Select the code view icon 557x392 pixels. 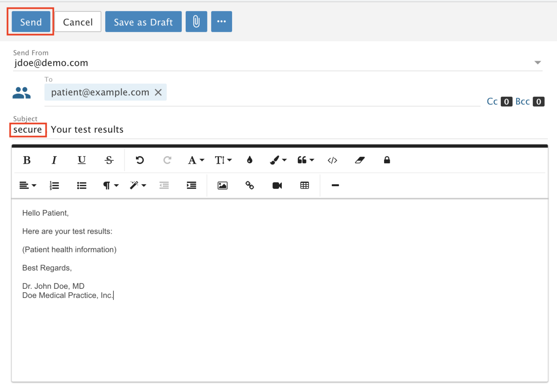click(332, 160)
